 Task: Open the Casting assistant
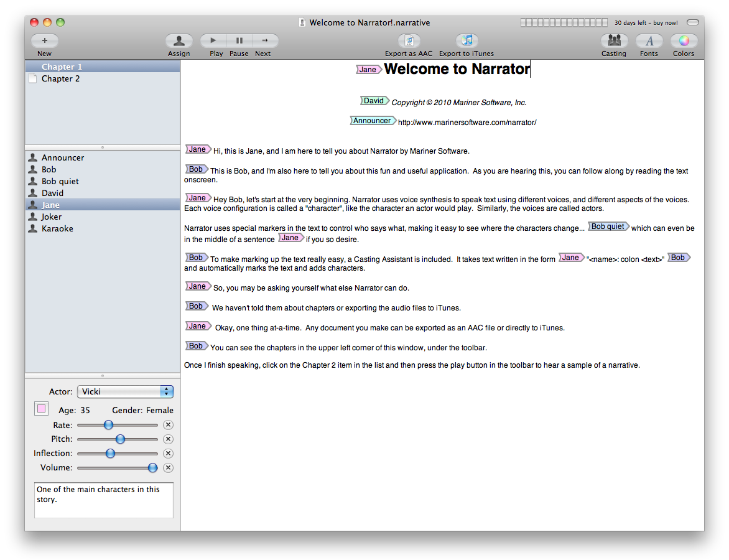pos(614,41)
